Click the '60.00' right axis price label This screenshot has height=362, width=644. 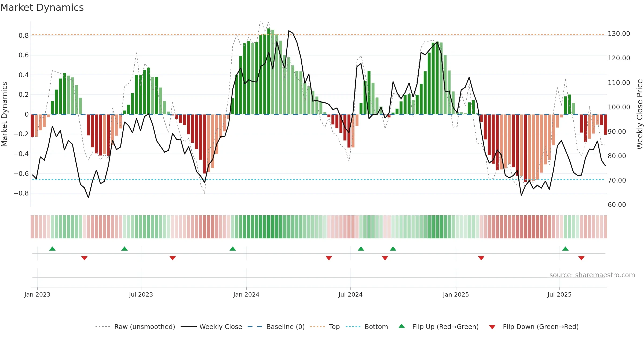617,205
